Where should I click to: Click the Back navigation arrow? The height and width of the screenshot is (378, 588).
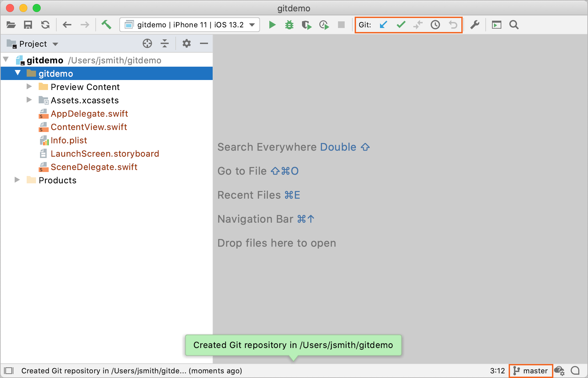coord(67,25)
